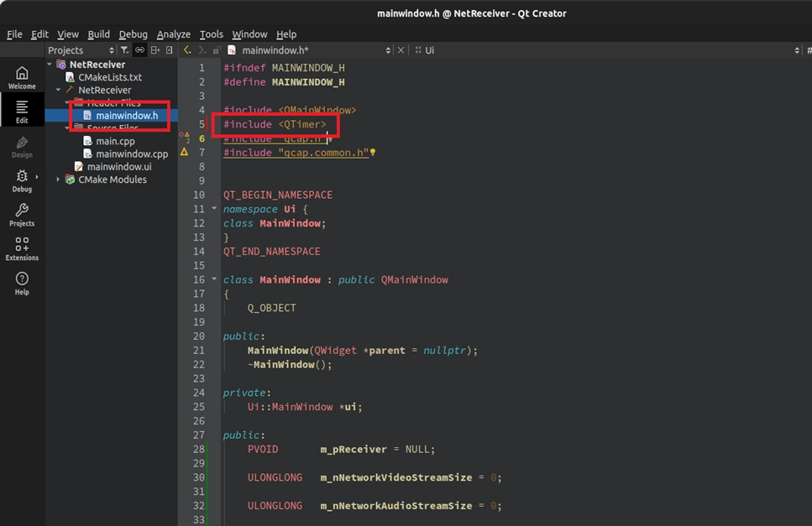Click the split projects pane icon
Image resolution: width=812 pixels, height=526 pixels.
coord(155,50)
